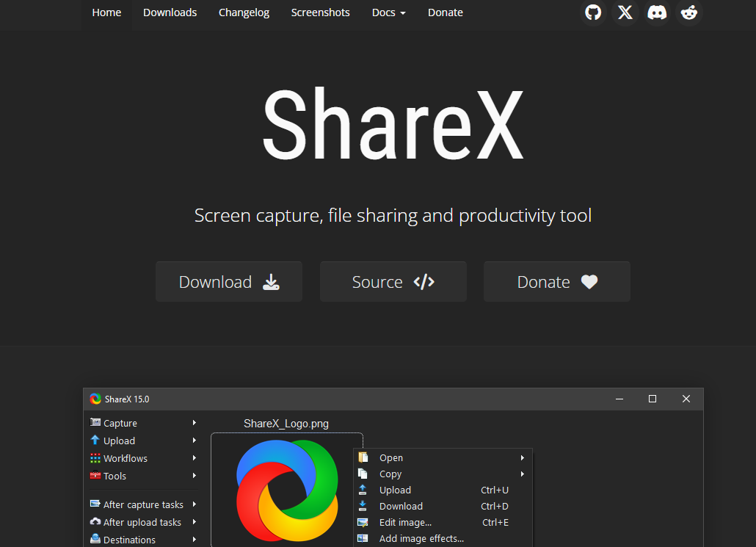Screen dimensions: 756x547
Task: Open the Downloads nav item
Action: point(170,12)
